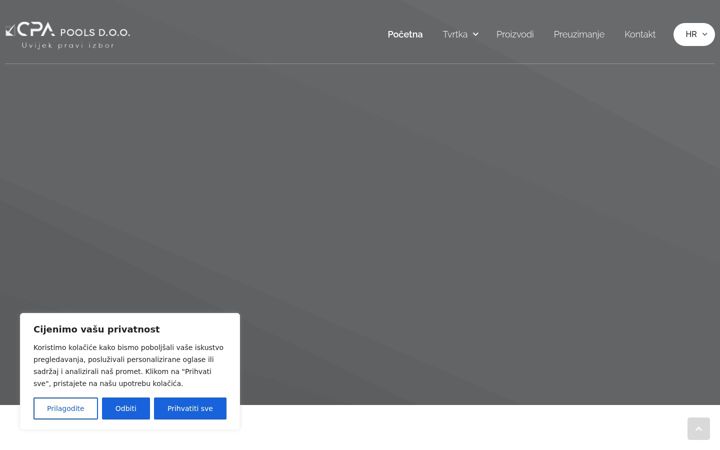This screenshot has height=450, width=720.
Task: Click the scroll-to-top arrow button
Action: [x=698, y=429]
